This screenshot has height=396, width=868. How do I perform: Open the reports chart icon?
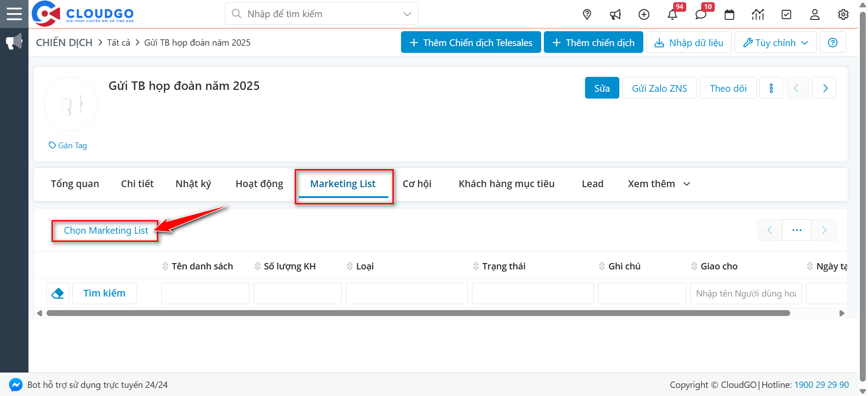(x=758, y=14)
